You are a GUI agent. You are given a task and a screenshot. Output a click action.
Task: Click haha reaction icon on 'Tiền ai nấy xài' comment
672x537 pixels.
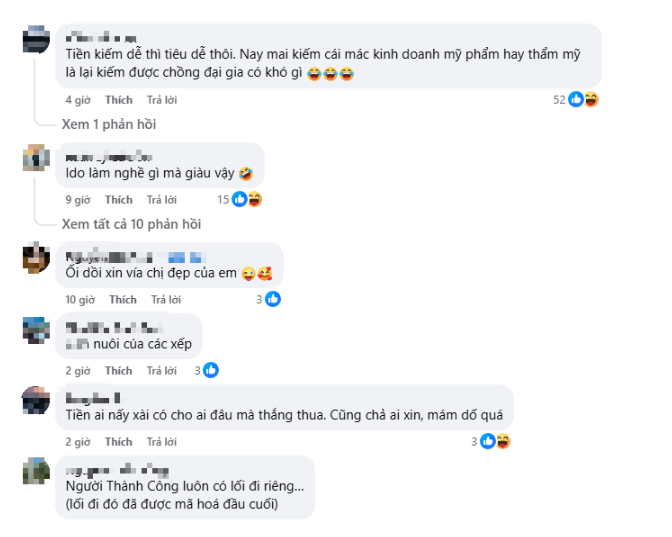[x=503, y=441]
